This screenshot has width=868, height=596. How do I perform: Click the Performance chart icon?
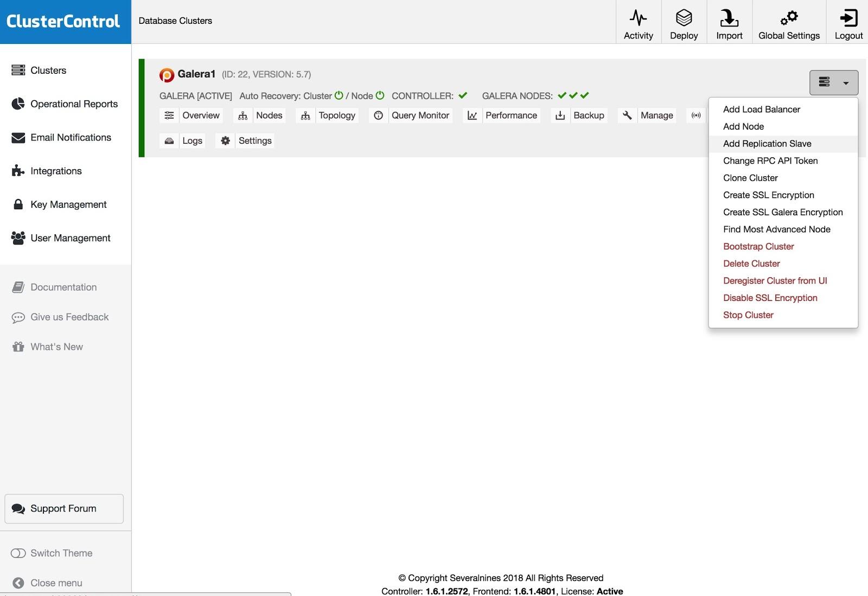[x=473, y=116]
